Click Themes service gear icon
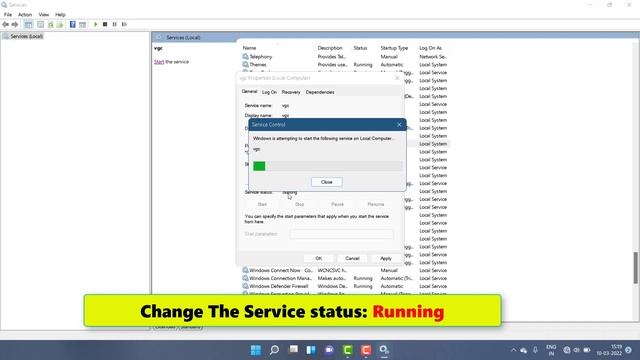 click(x=245, y=64)
